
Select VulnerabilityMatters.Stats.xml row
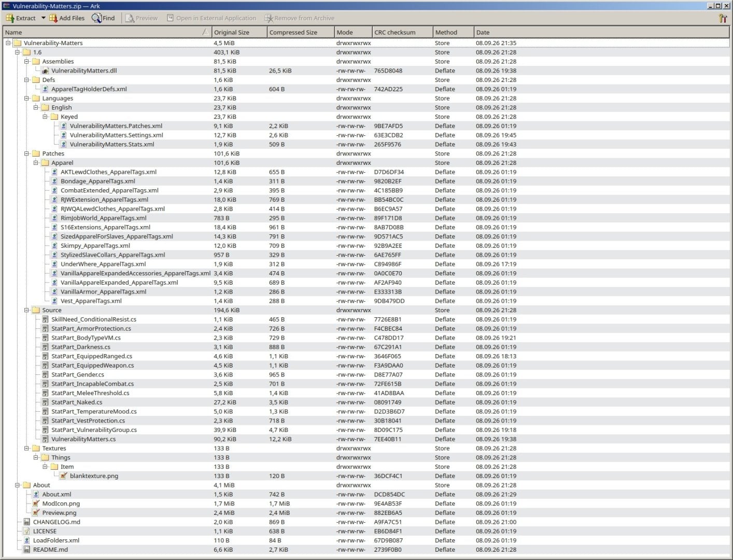366,145
